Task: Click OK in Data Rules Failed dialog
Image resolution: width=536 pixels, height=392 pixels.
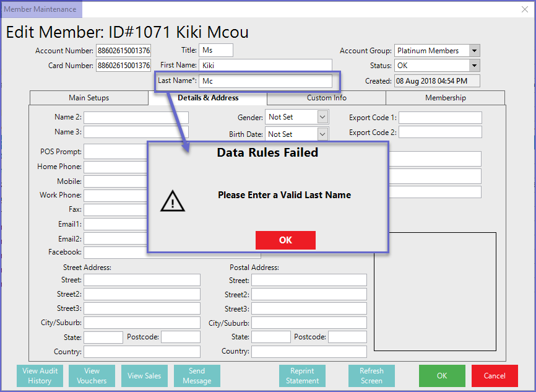Action: [x=285, y=240]
